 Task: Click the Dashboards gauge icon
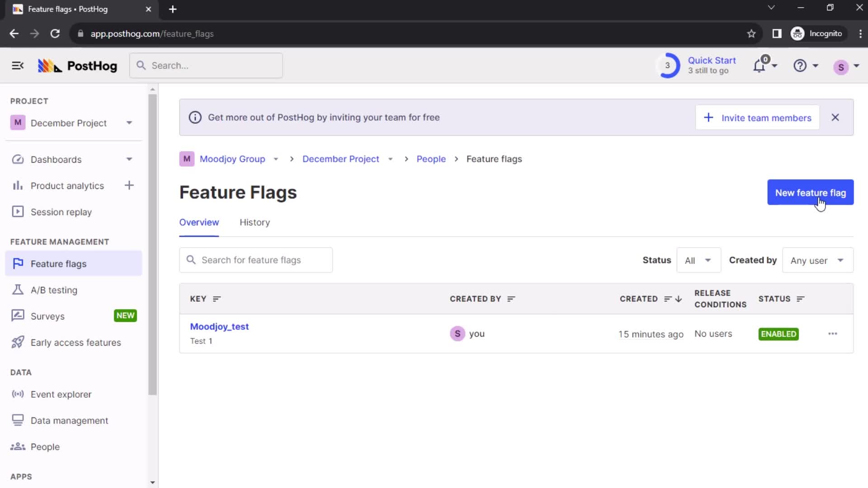coord(18,160)
